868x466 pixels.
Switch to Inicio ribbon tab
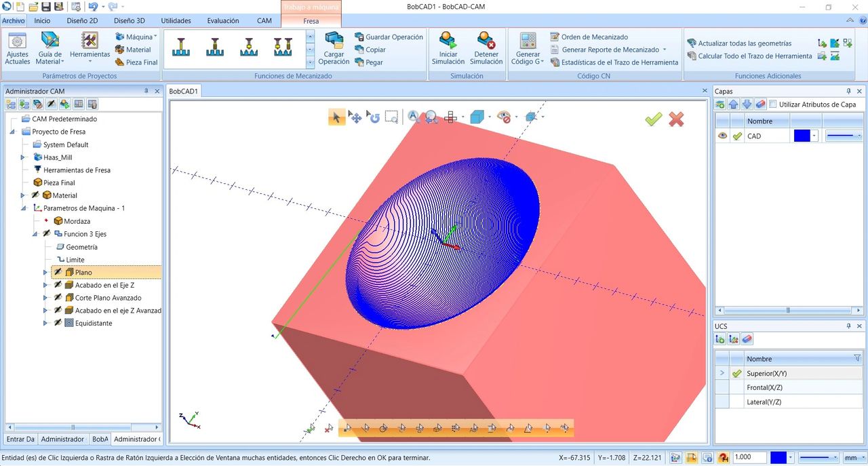[42, 21]
